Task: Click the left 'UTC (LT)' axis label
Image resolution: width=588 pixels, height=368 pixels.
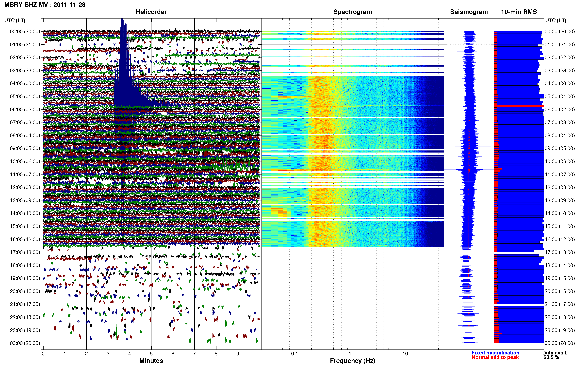Action: point(15,20)
